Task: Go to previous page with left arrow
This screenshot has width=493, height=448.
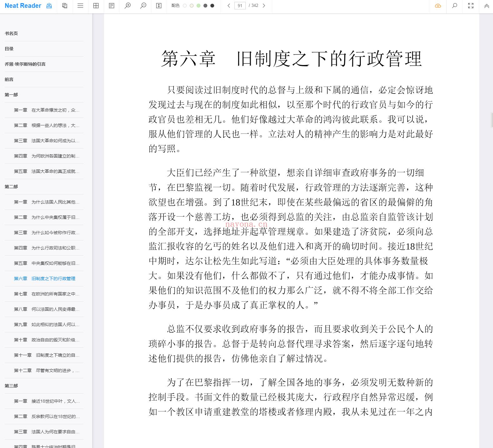Action: pyautogui.click(x=229, y=6)
